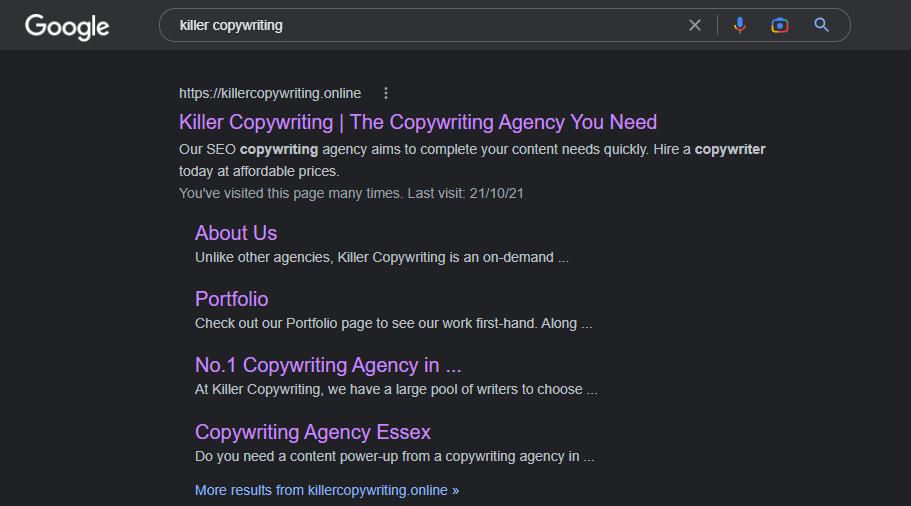The height and width of the screenshot is (506, 911).
Task: Submit search using magnifying glass icon
Action: coord(821,25)
